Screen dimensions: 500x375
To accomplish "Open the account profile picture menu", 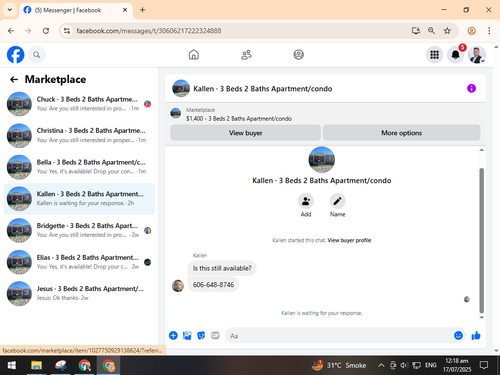I will [477, 55].
